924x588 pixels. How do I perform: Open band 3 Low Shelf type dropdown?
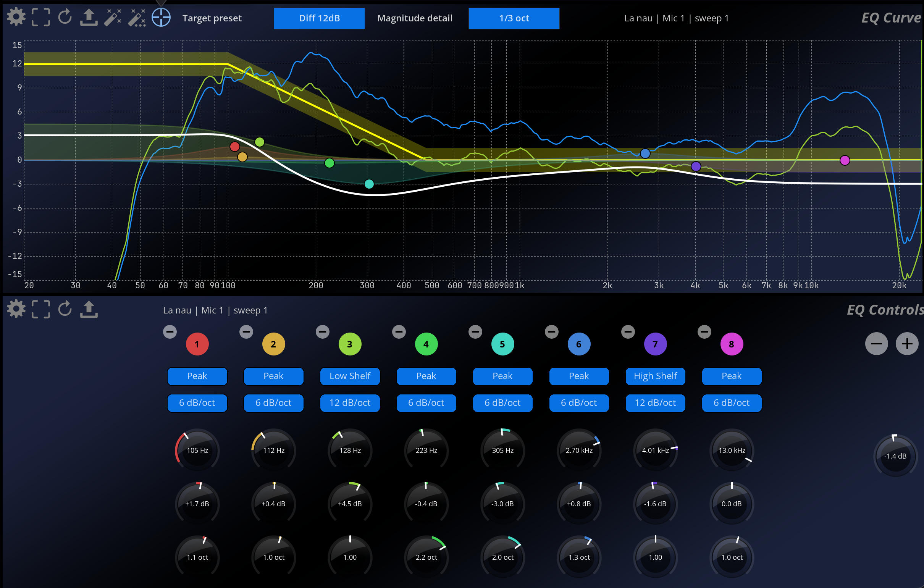coord(350,376)
